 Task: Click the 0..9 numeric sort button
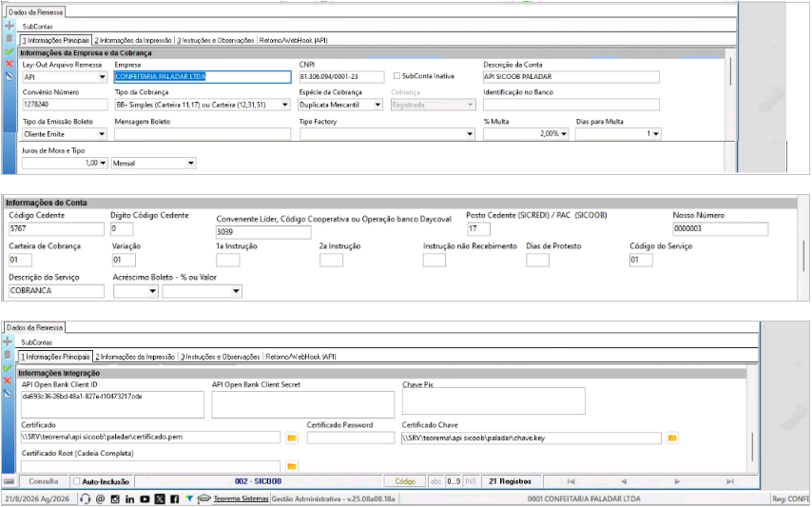[x=454, y=481]
